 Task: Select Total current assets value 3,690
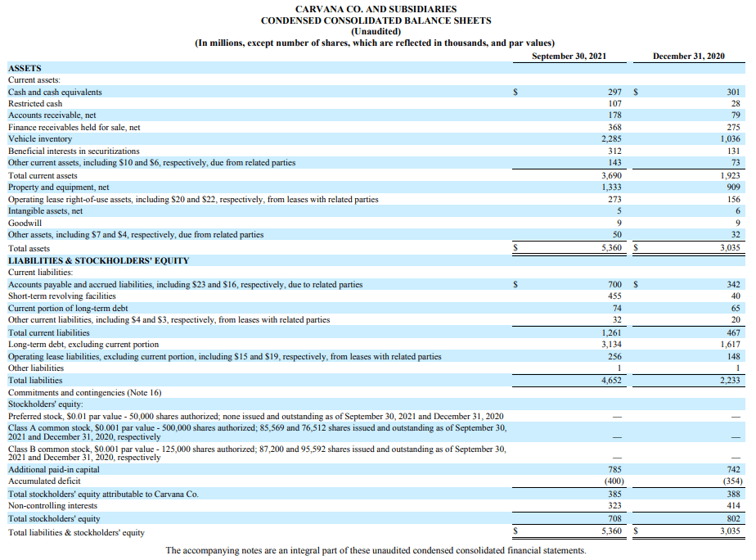point(611,175)
